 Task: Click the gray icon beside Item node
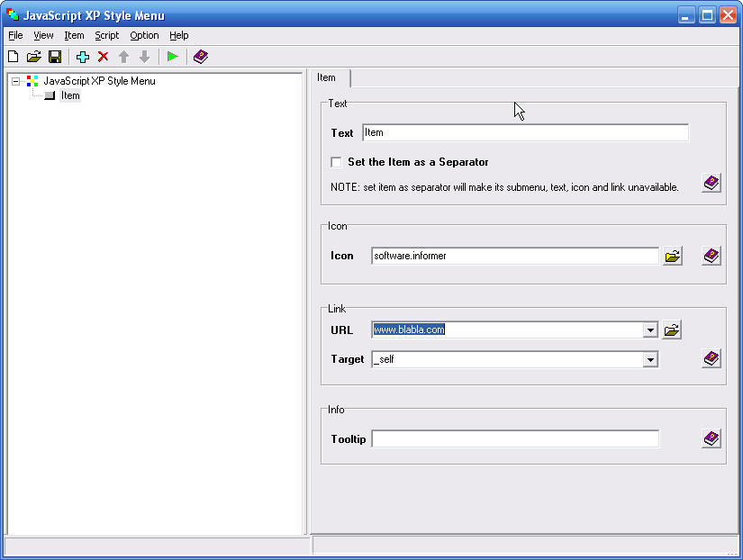click(50, 95)
